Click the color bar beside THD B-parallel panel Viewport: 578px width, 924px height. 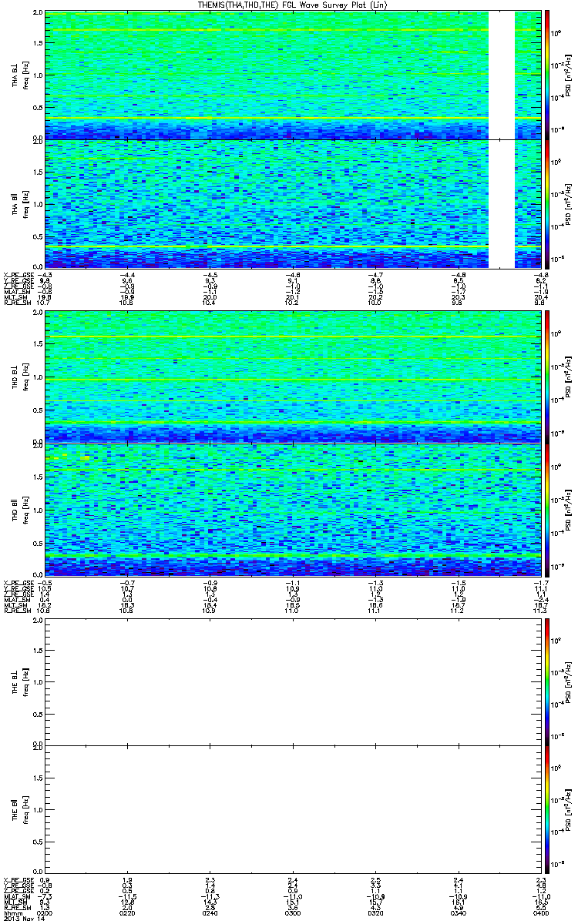(x=546, y=509)
